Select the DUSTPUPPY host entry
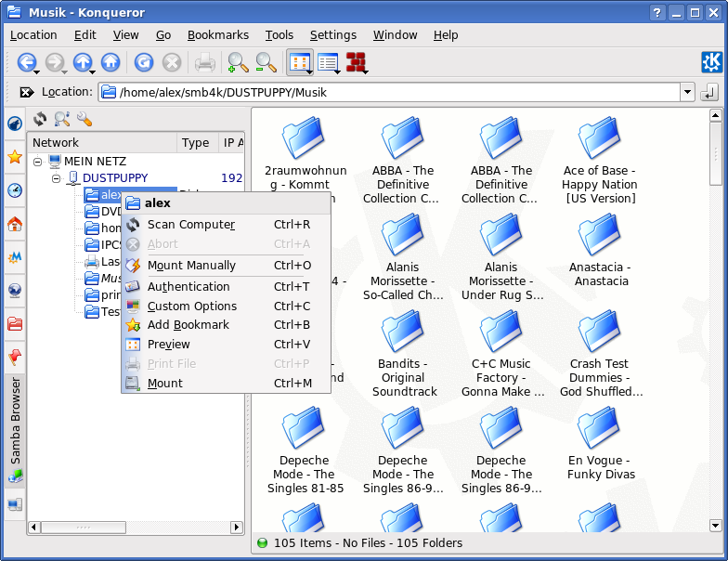Image resolution: width=728 pixels, height=561 pixels. pos(115,178)
